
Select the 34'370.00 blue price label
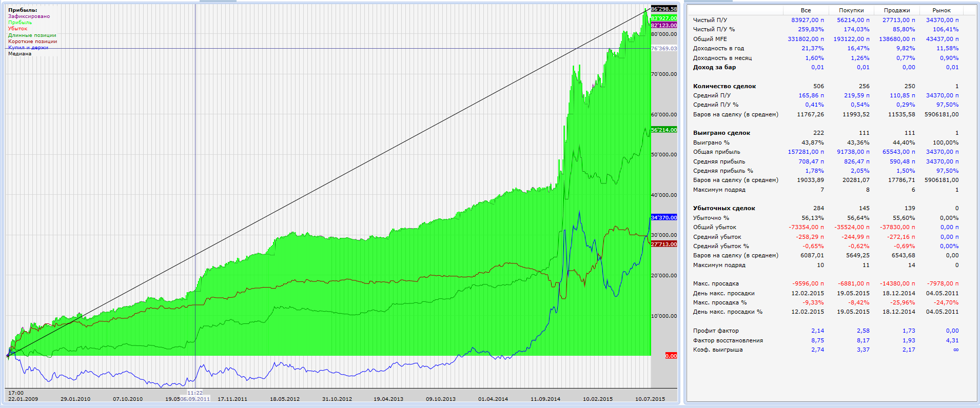664,218
